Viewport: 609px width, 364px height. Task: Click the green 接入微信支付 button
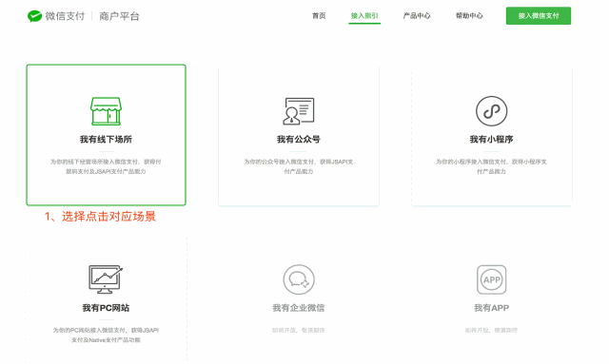pos(539,15)
